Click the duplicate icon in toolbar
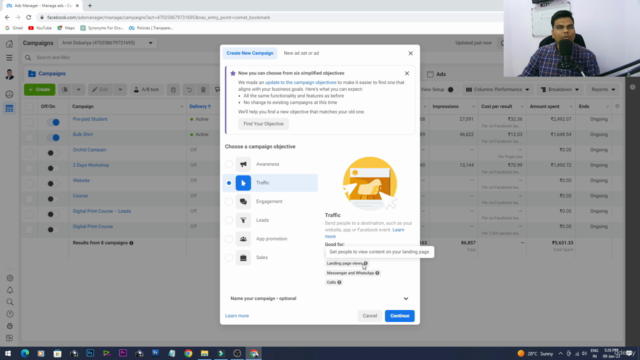640x360 pixels. tap(65, 89)
